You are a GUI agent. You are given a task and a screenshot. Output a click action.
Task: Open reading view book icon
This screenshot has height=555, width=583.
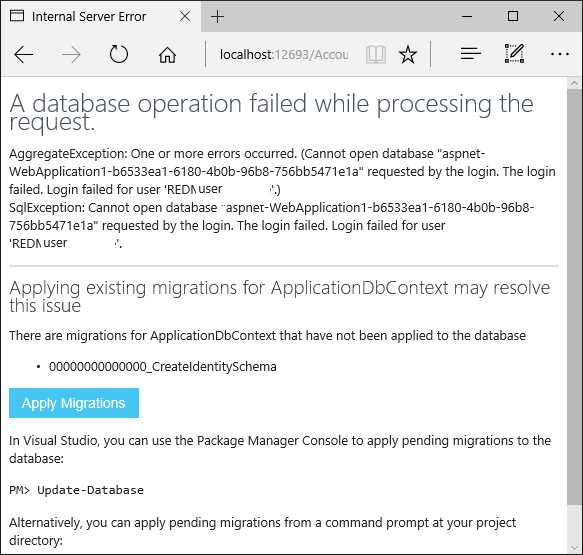[376, 55]
